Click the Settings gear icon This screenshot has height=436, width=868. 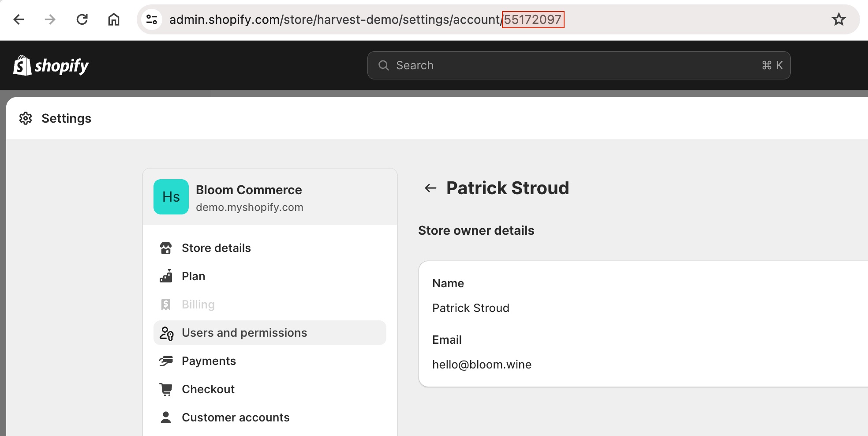(x=26, y=118)
